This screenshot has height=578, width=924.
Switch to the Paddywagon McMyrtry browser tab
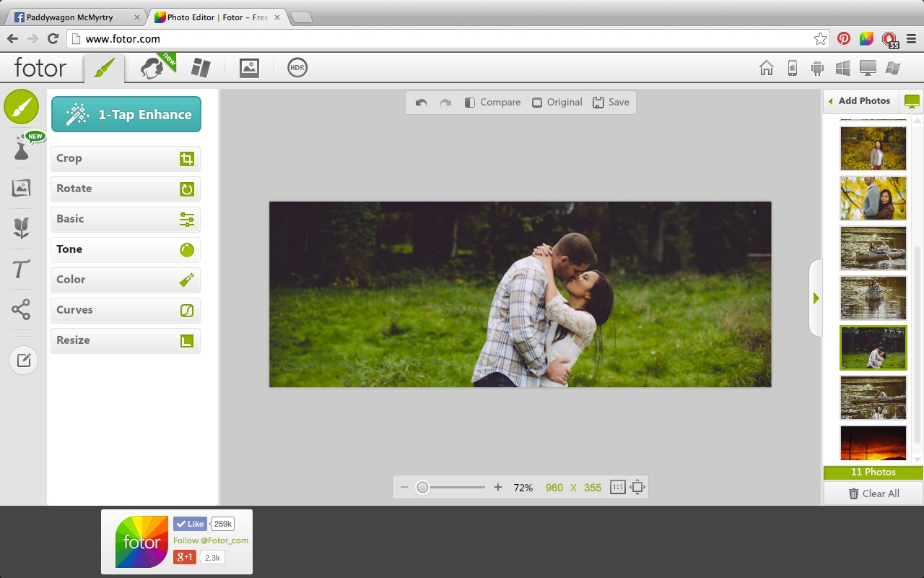pos(69,17)
